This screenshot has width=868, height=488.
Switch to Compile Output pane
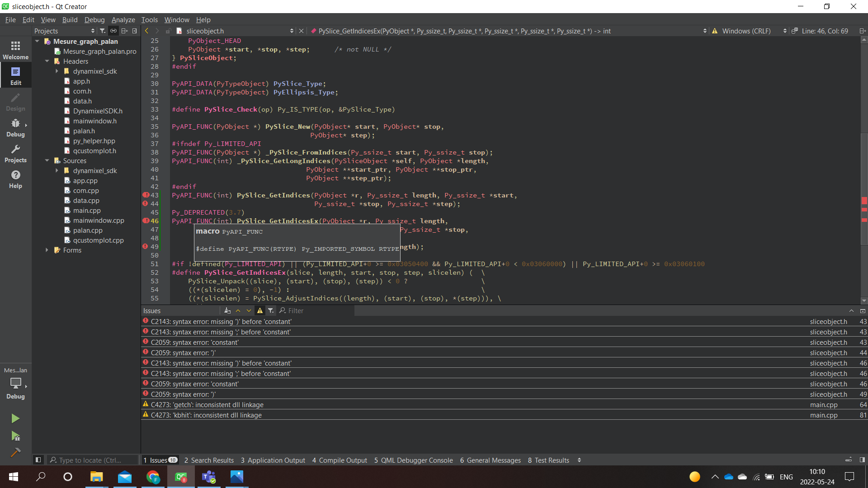pyautogui.click(x=340, y=460)
